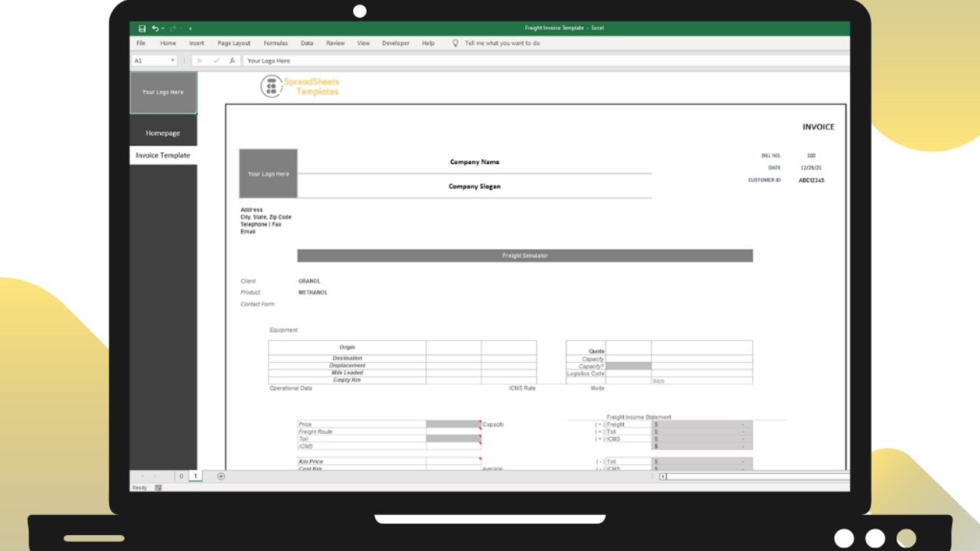Click the Enter checkmark formula bar icon
This screenshot has height=551, width=980.
pyautogui.click(x=216, y=60)
